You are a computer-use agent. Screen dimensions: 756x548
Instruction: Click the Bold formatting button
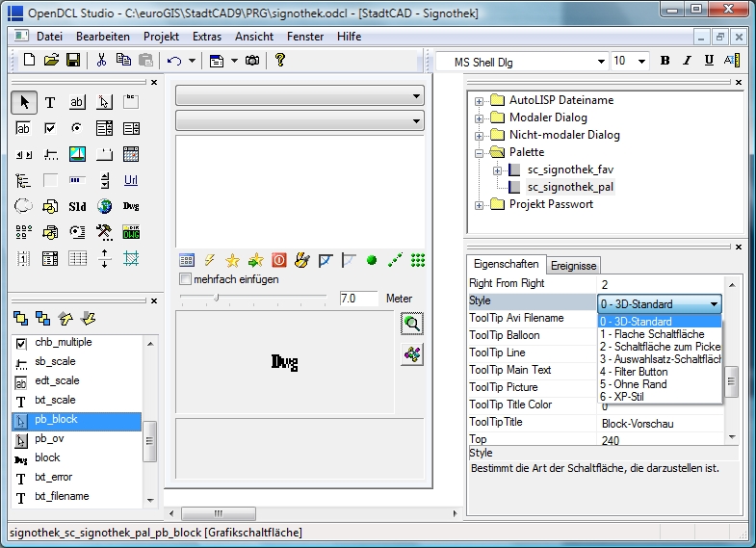665,61
